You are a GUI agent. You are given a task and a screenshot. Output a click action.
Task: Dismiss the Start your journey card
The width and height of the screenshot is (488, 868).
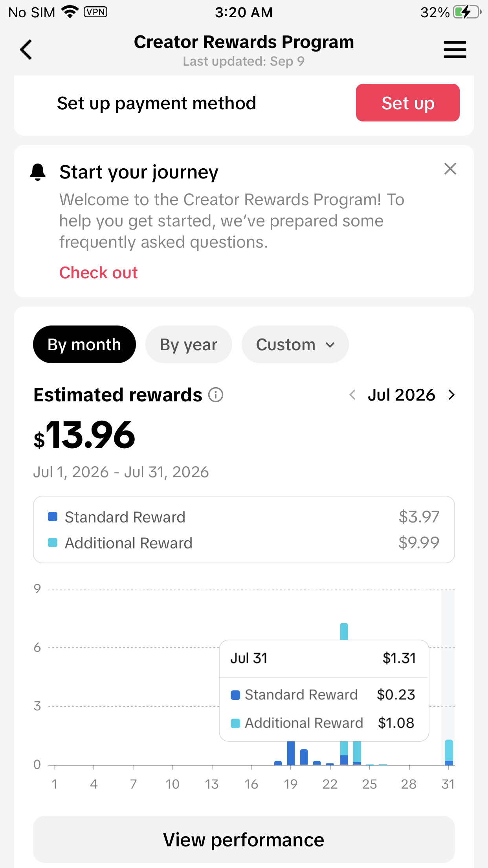tap(450, 169)
